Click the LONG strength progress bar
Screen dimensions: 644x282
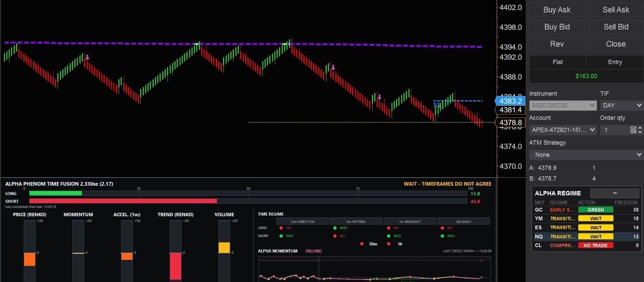click(248, 193)
